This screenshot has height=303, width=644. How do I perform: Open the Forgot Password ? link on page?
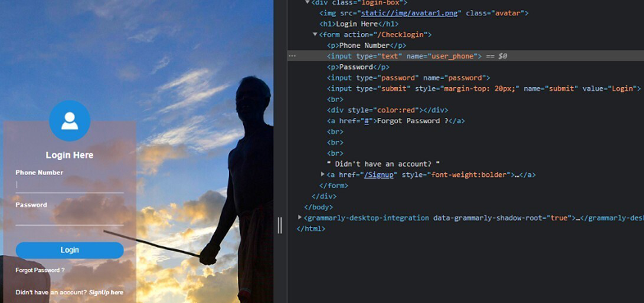(40, 270)
